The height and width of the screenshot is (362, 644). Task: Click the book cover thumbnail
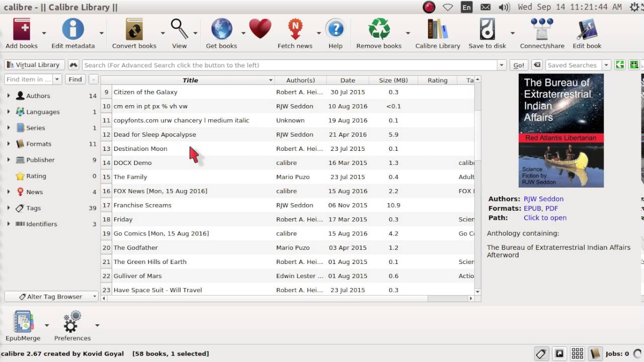pos(561,131)
